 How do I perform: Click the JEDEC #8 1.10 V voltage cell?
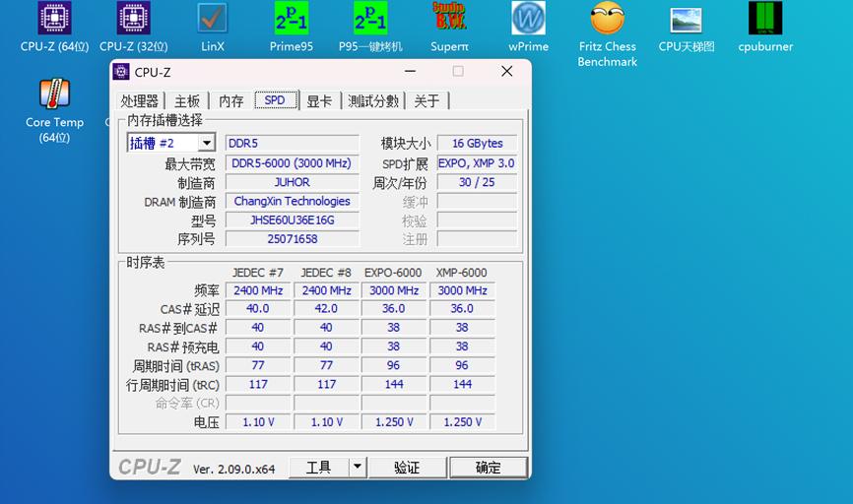[x=326, y=422]
